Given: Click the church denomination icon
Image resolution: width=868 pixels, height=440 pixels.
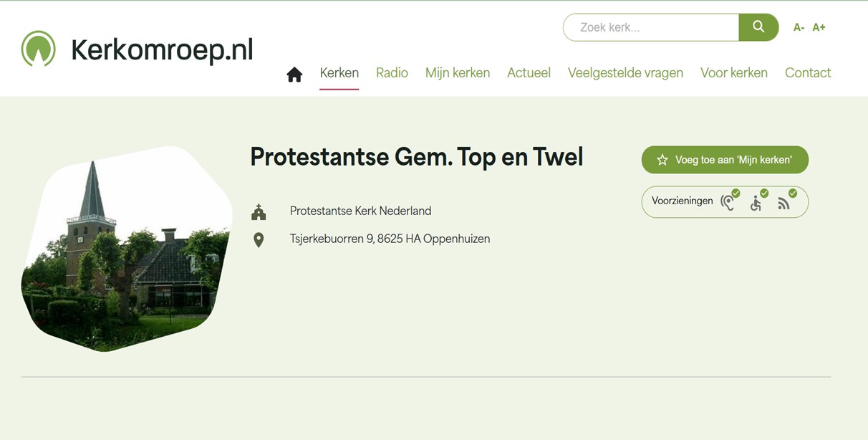Looking at the screenshot, I should [x=259, y=211].
